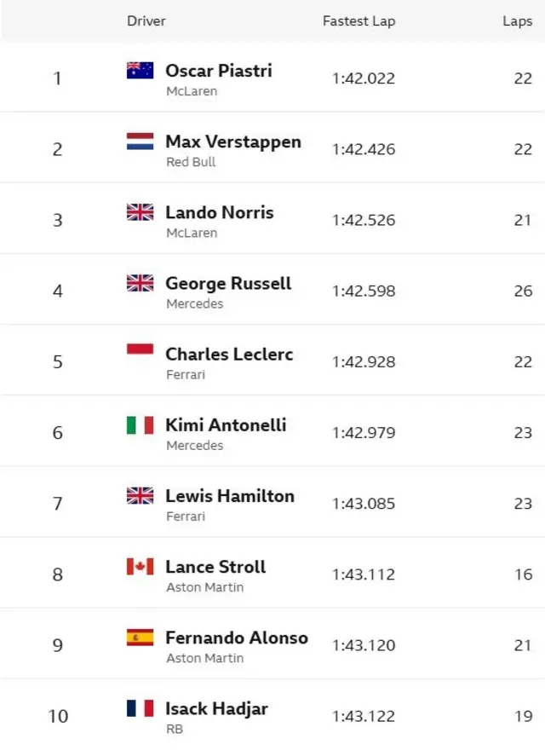Click the Canadian flag next to Lance Stroll
This screenshot has height=756, width=545.
[x=140, y=567]
